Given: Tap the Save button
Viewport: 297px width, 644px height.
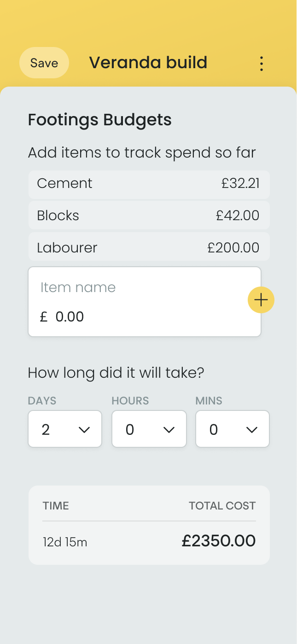Looking at the screenshot, I should pyautogui.click(x=44, y=63).
